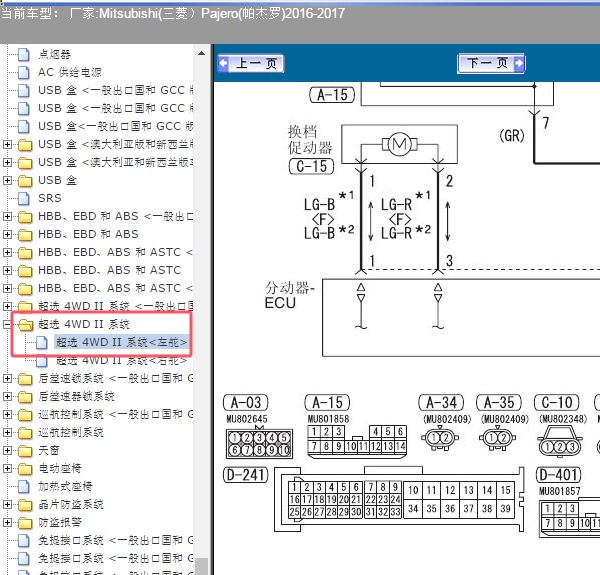Image resolution: width=600 pixels, height=575 pixels.
Task: Click the document icon beside 加热式座椅
Action: tap(24, 486)
